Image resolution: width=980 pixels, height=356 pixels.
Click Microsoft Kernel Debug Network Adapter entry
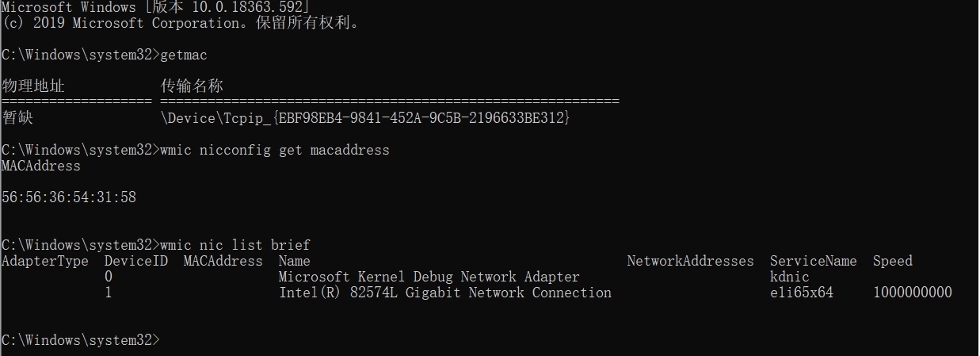[429, 277]
